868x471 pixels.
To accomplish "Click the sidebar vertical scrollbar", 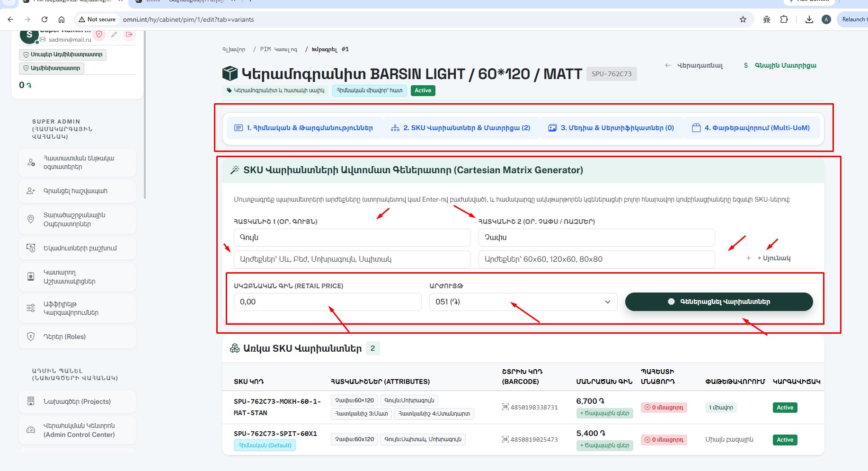I will tap(145, 114).
